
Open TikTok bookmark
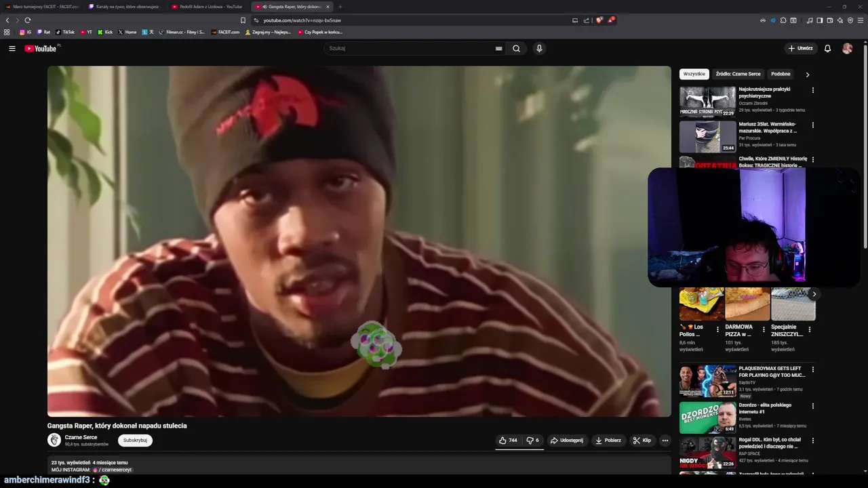point(65,32)
